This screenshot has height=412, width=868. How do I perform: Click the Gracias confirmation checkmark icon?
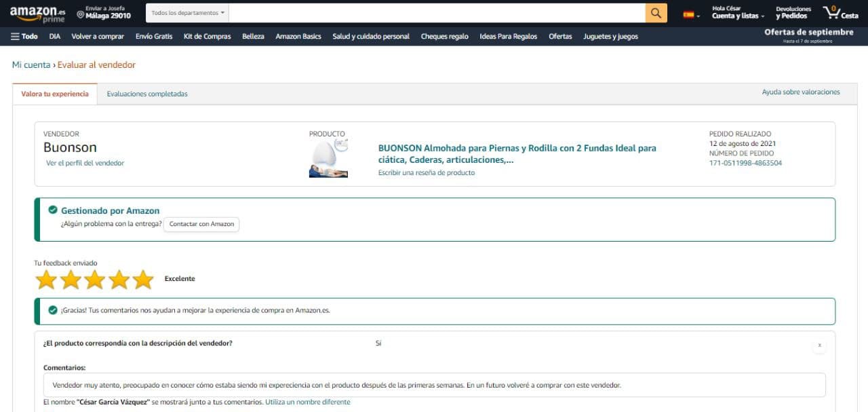point(53,310)
